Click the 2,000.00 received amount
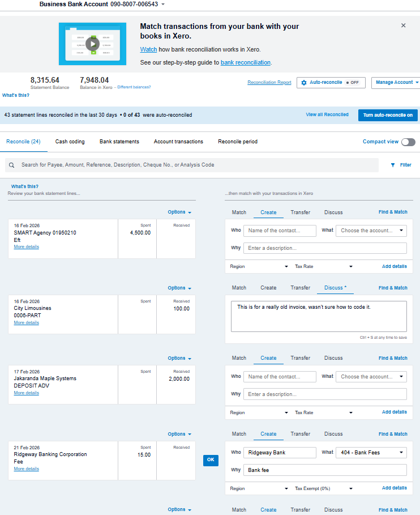Screen dimensions: 420x515 pyautogui.click(x=179, y=379)
